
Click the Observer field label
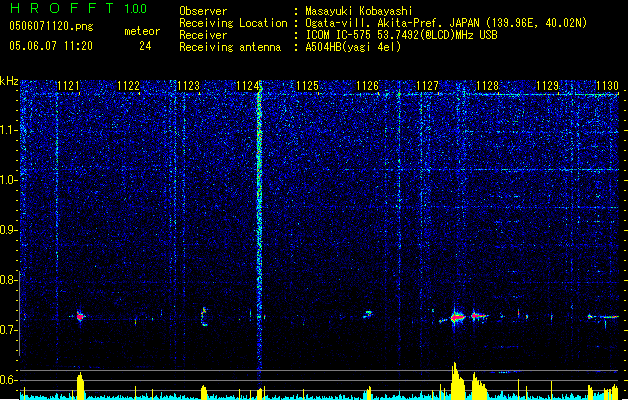click(203, 11)
